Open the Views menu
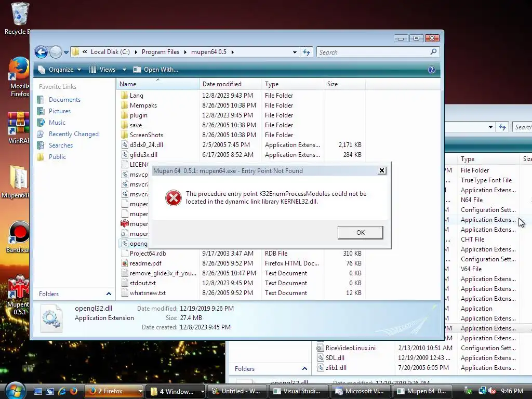The image size is (532, 399). point(102,70)
